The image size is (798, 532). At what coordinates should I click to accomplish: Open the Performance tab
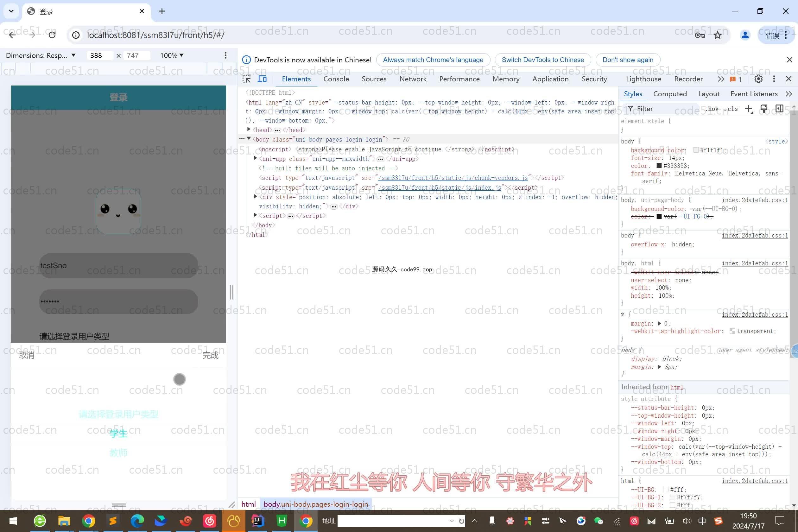459,79
